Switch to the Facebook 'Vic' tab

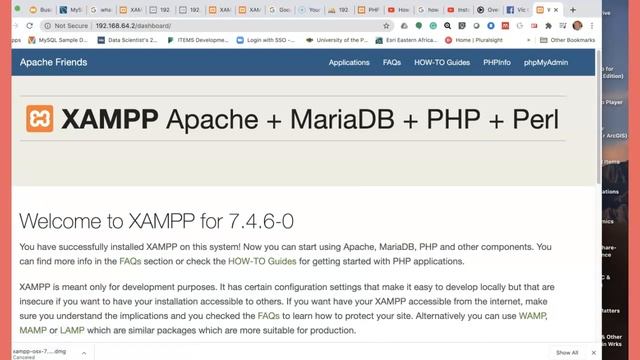[518, 10]
